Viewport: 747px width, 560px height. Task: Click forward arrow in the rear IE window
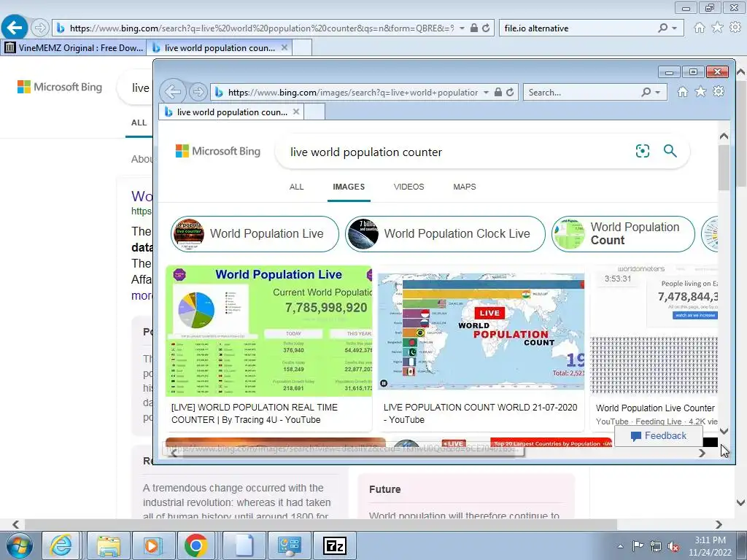click(x=40, y=28)
